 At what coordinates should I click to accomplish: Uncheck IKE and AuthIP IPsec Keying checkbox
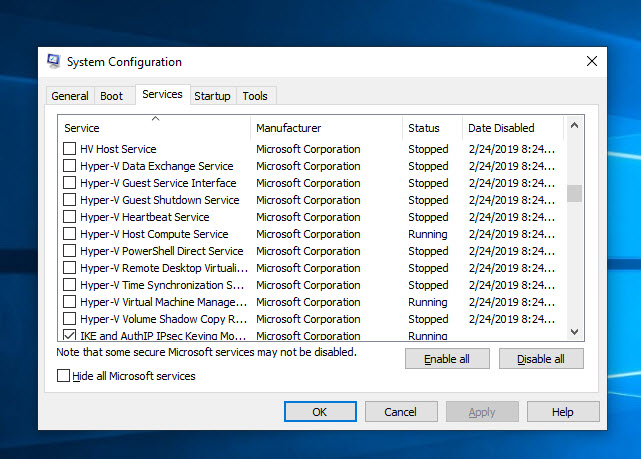(69, 335)
